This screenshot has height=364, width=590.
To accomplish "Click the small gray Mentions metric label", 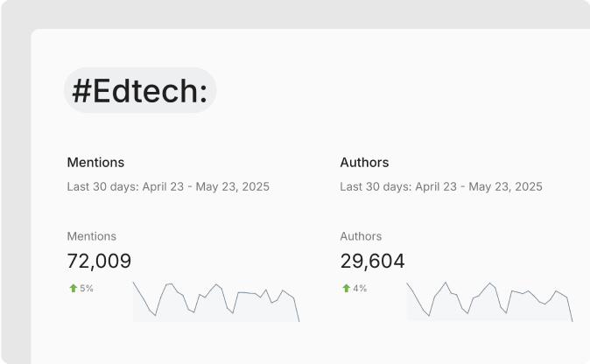I will (91, 236).
